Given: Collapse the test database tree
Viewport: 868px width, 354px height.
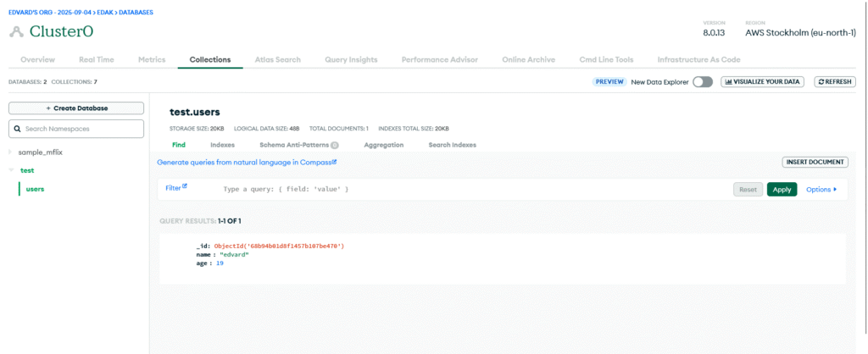Looking at the screenshot, I should point(11,170).
